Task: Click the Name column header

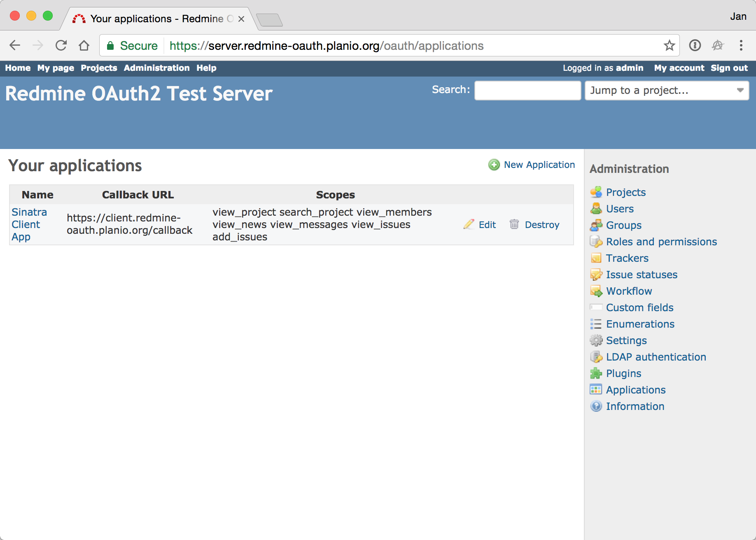Action: point(37,195)
